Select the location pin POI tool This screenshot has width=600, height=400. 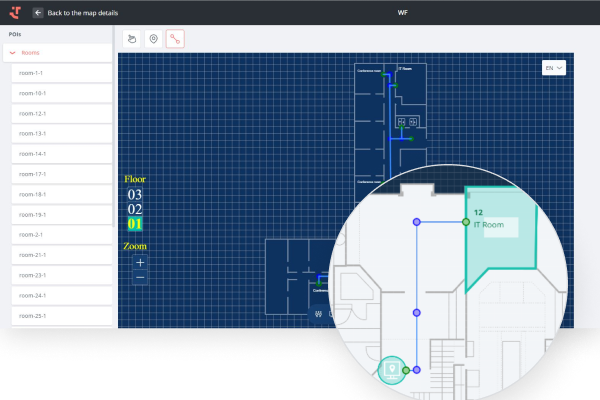click(153, 39)
